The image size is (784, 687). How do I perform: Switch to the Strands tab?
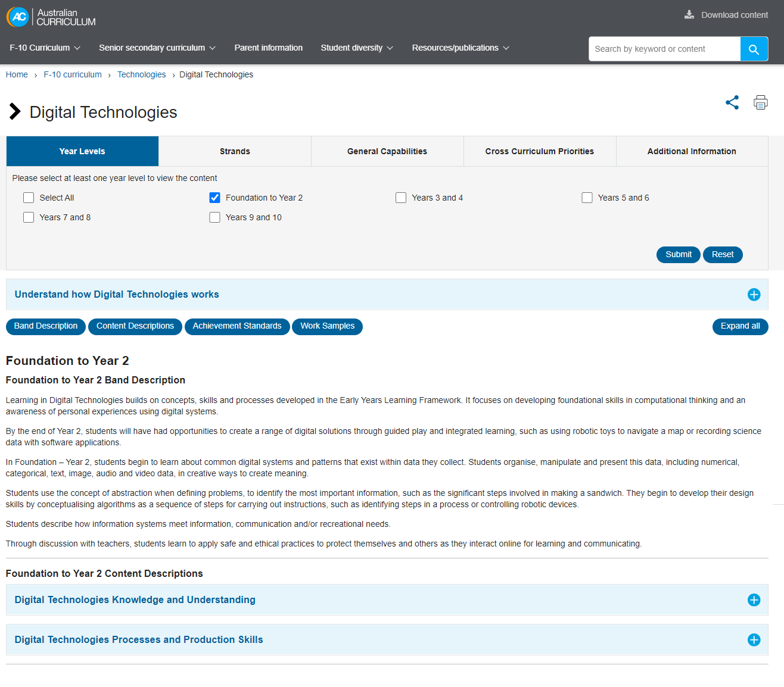[x=235, y=151]
